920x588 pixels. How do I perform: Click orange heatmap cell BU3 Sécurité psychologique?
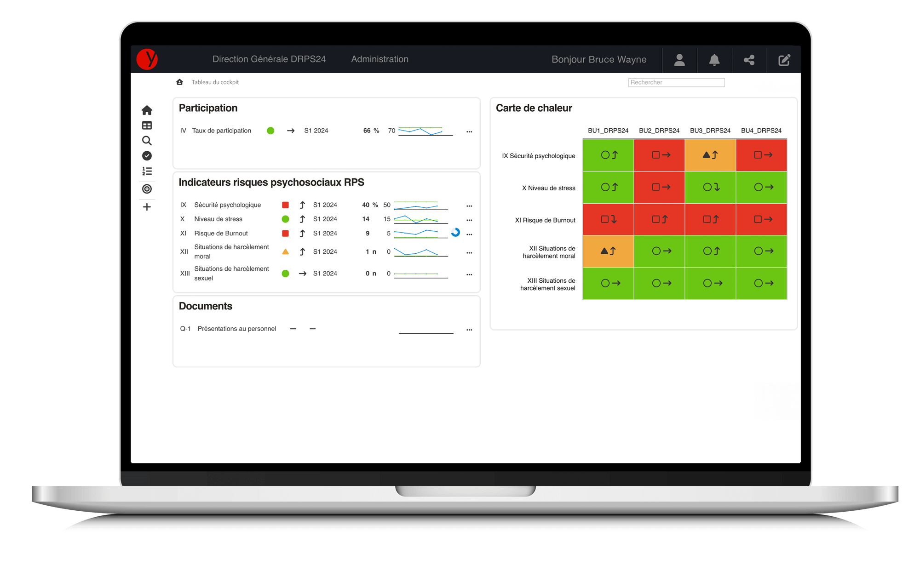tap(710, 155)
